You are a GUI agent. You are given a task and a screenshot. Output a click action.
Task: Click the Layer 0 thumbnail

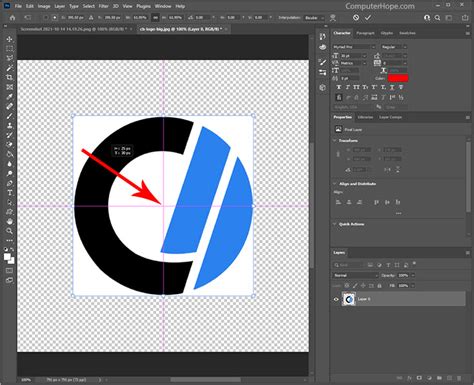(x=349, y=299)
